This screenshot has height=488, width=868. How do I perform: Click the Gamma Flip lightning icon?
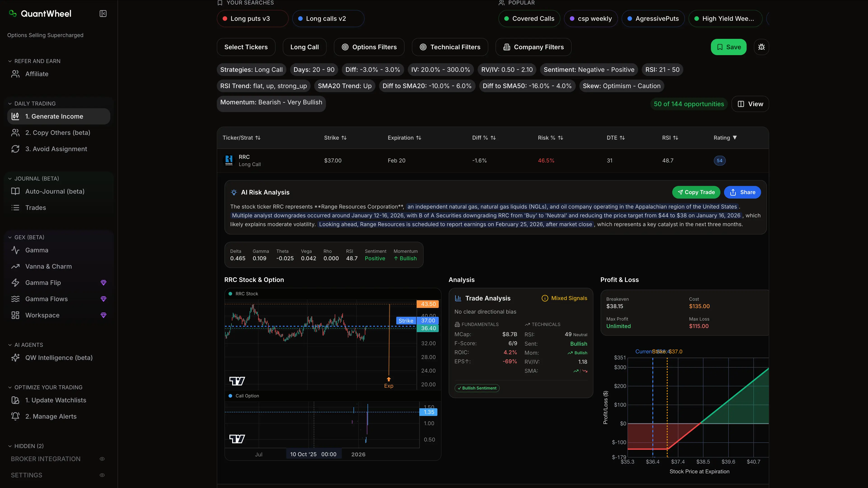tap(15, 283)
